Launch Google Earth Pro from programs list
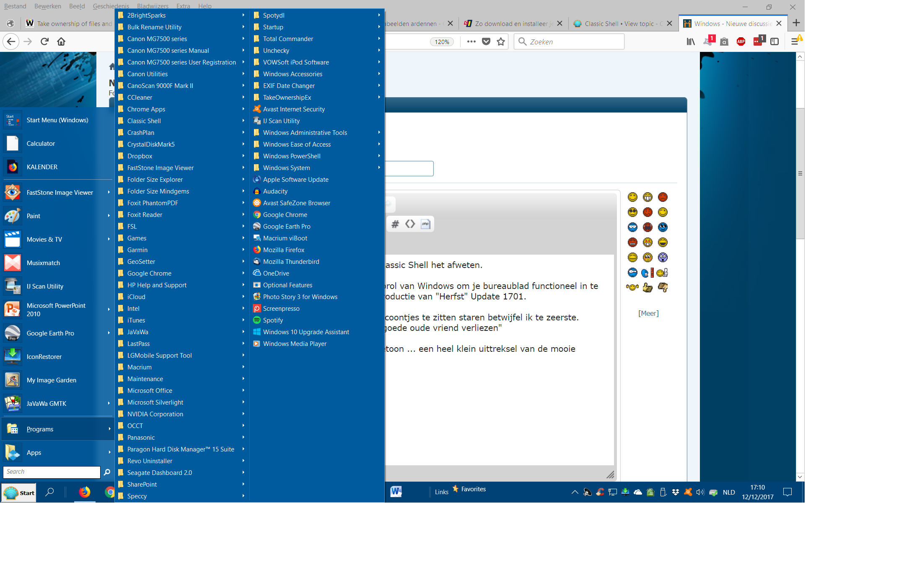The image size is (917, 588). point(317,227)
